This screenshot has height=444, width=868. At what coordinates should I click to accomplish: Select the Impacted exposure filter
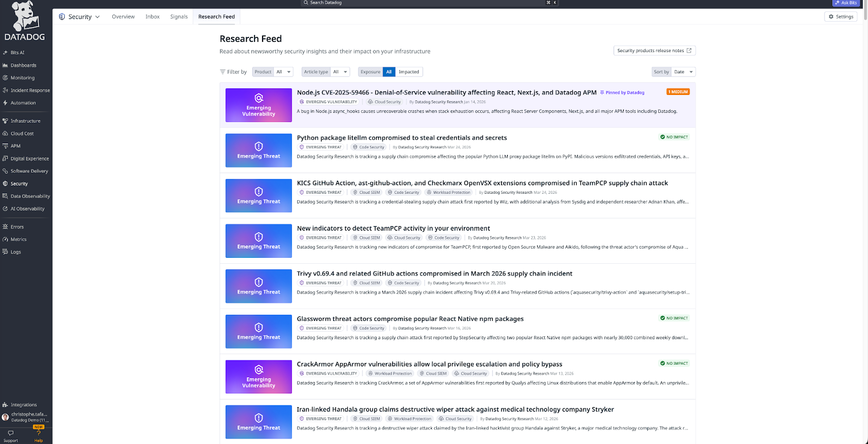click(409, 72)
